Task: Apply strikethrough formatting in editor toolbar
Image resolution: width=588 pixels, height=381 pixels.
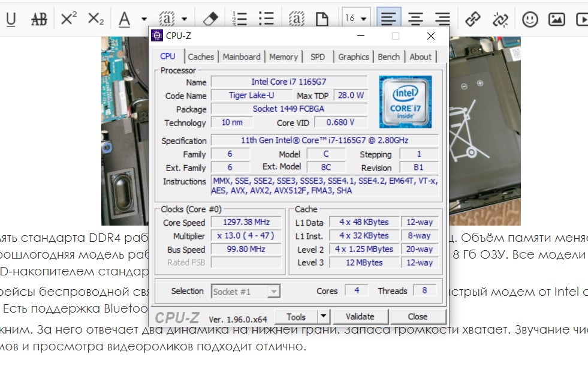Action: click(x=39, y=19)
